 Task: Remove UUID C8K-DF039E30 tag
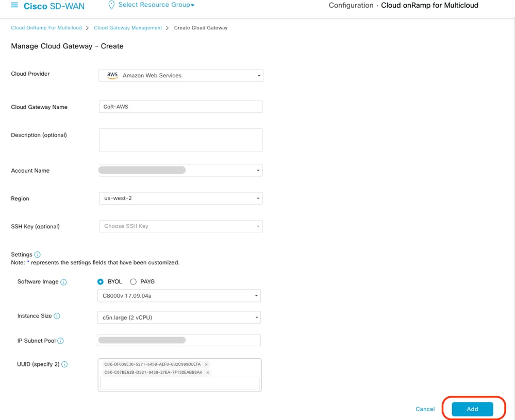point(206,364)
